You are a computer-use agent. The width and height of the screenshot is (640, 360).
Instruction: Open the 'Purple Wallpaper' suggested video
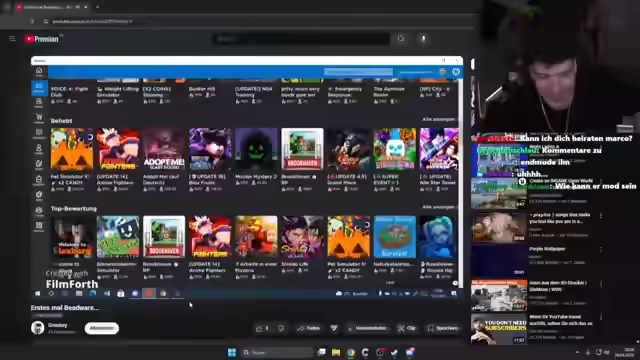[x=547, y=249]
